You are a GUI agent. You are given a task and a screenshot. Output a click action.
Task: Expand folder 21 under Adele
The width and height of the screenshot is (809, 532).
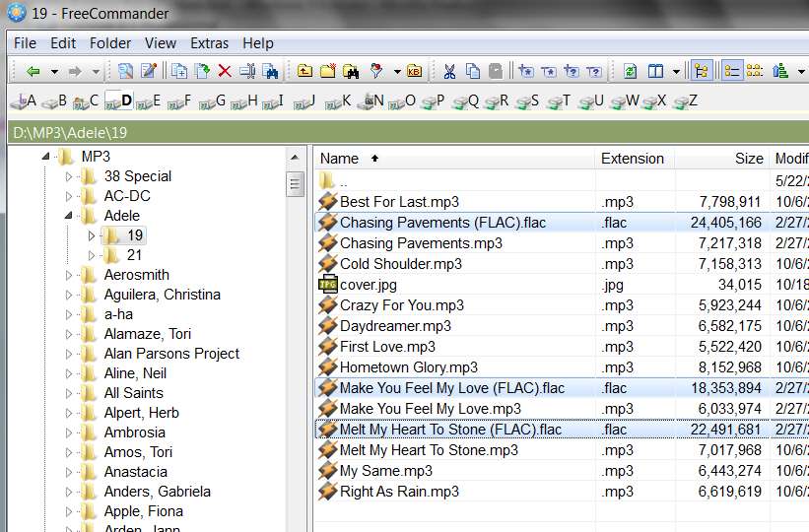pos(92,255)
